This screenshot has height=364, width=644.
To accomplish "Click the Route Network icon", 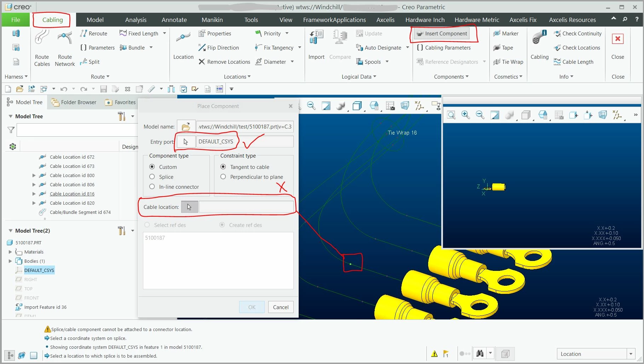I will 65,48.
